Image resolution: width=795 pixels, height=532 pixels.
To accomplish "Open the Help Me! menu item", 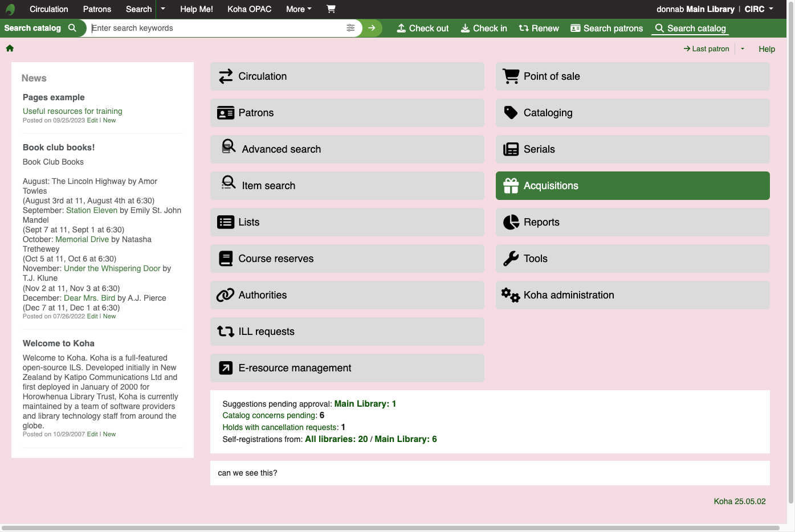I will (197, 9).
